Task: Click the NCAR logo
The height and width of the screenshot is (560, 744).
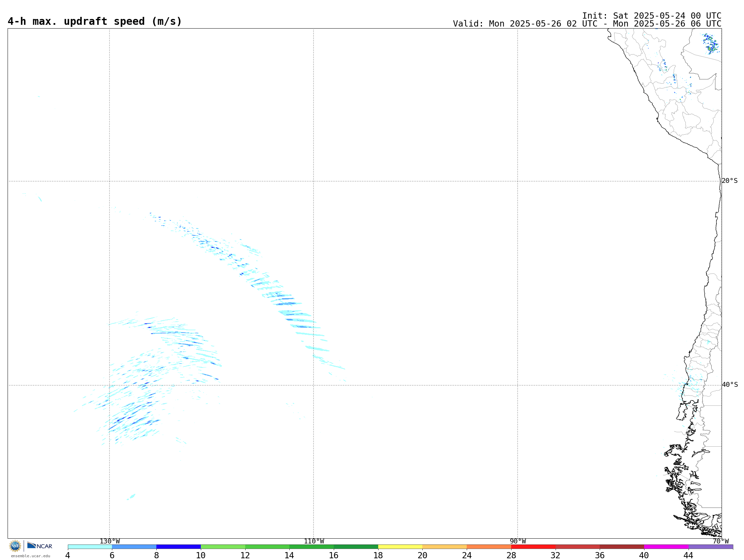Action: coord(40,546)
